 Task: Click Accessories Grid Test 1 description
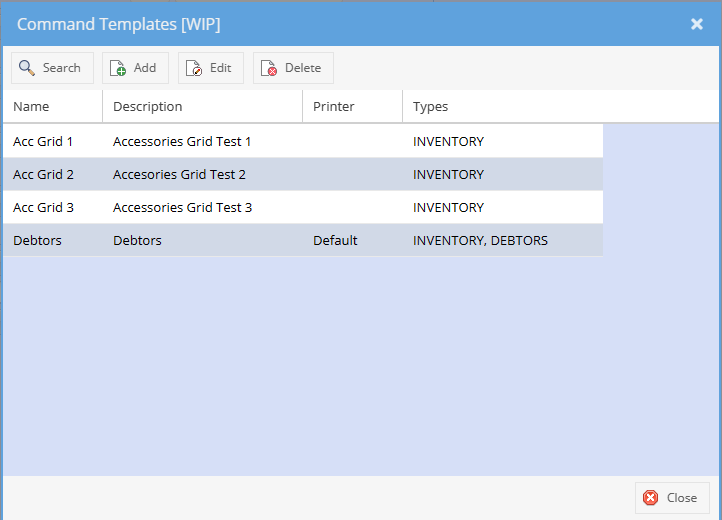coord(182,141)
